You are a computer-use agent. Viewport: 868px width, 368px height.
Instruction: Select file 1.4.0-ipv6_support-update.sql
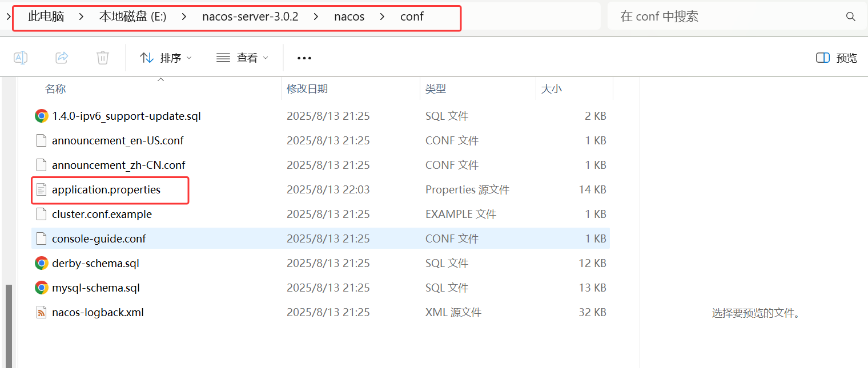(x=126, y=116)
